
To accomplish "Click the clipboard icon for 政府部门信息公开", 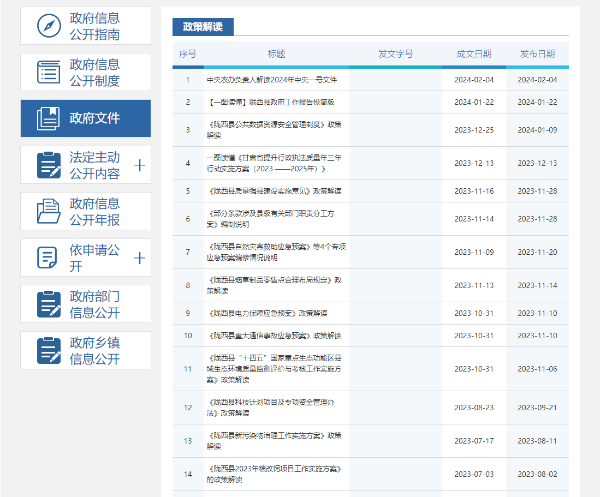I will (48, 304).
